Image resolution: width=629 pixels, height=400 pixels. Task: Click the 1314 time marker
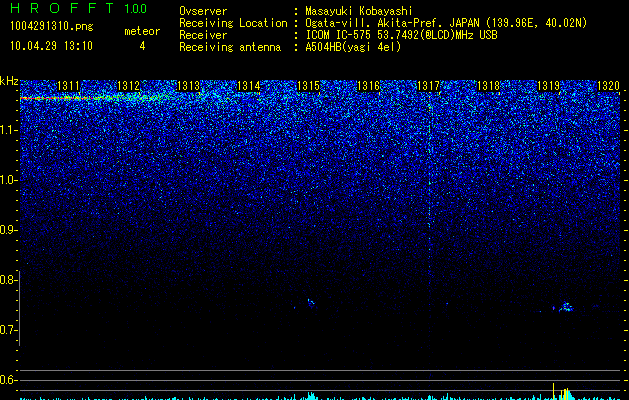tap(249, 86)
